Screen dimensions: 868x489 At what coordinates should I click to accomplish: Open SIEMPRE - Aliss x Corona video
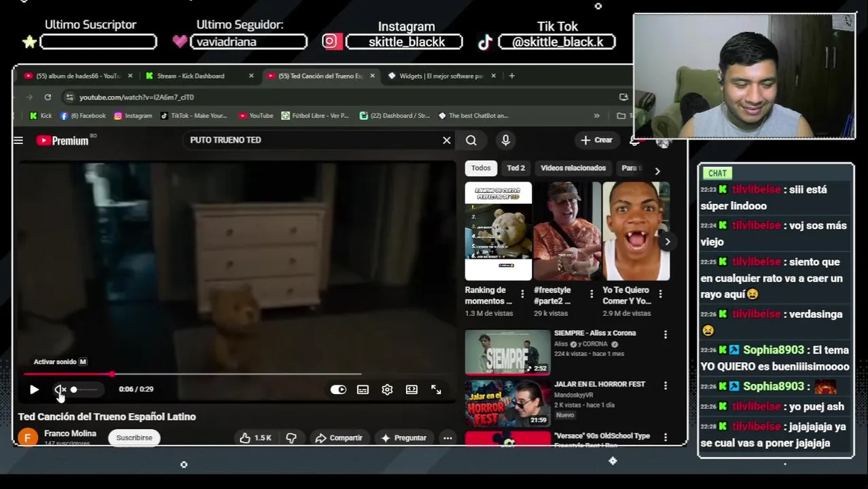[x=508, y=352]
